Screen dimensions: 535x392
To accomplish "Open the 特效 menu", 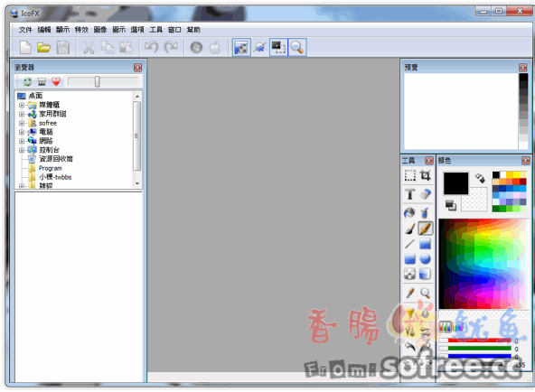I will click(81, 30).
